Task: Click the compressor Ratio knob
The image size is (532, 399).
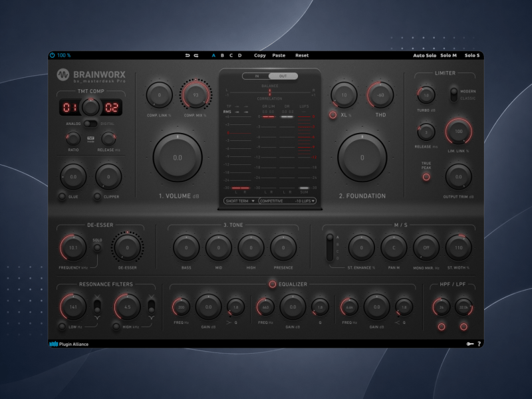Action: [x=73, y=139]
